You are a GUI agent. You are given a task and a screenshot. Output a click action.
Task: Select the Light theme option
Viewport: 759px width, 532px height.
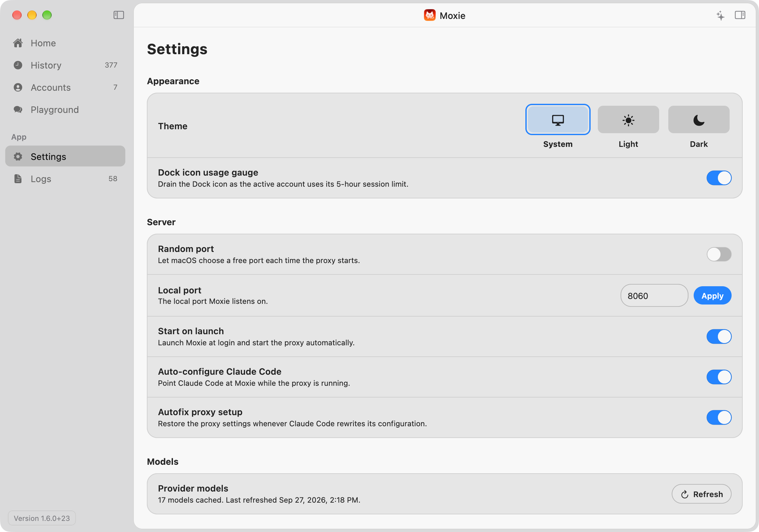pos(628,119)
